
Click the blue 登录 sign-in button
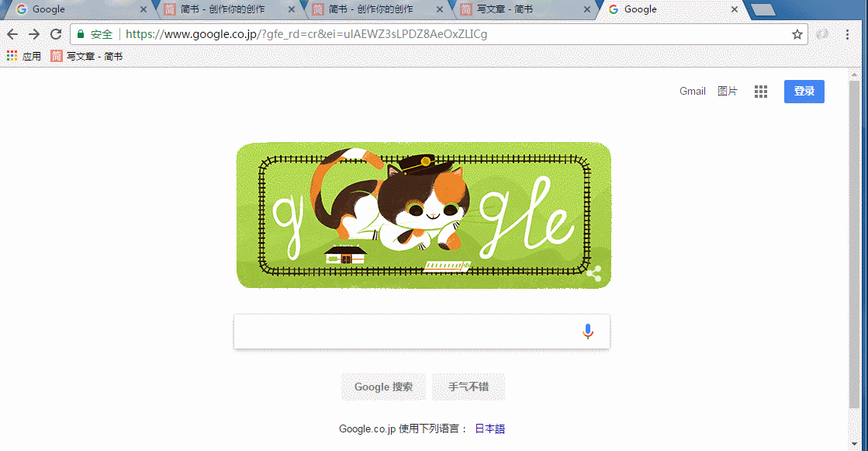click(x=804, y=92)
